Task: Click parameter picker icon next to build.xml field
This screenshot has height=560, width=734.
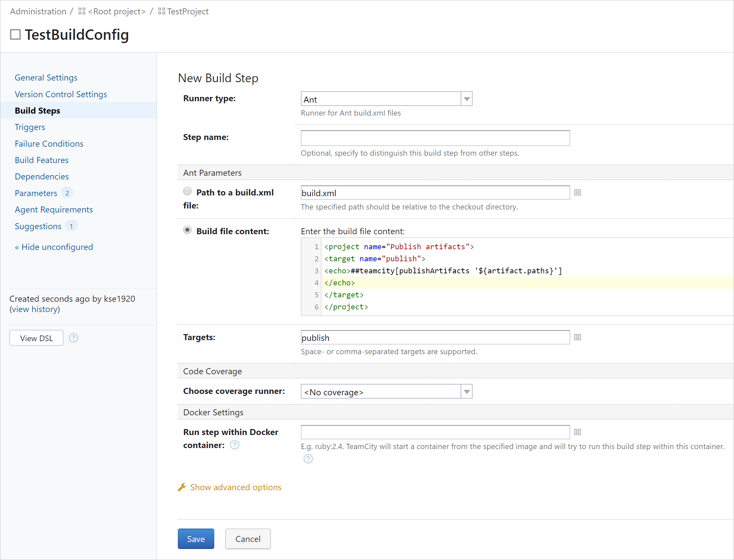Action: (x=577, y=192)
